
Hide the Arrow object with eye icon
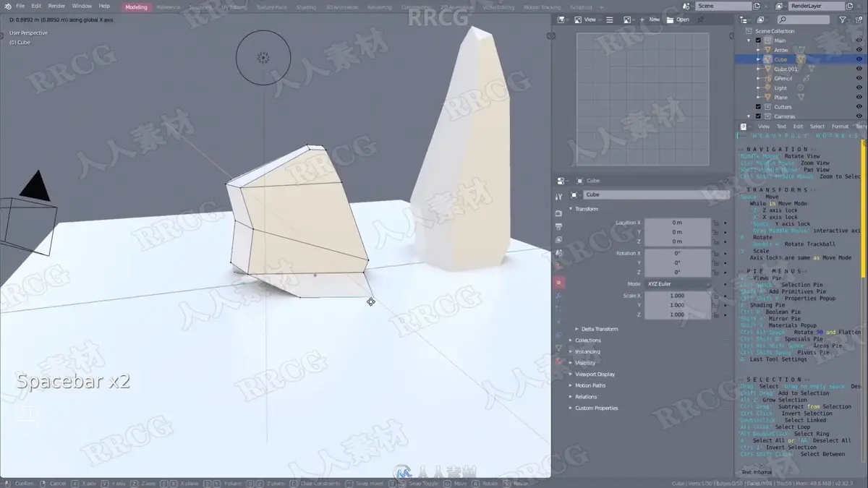click(x=859, y=50)
